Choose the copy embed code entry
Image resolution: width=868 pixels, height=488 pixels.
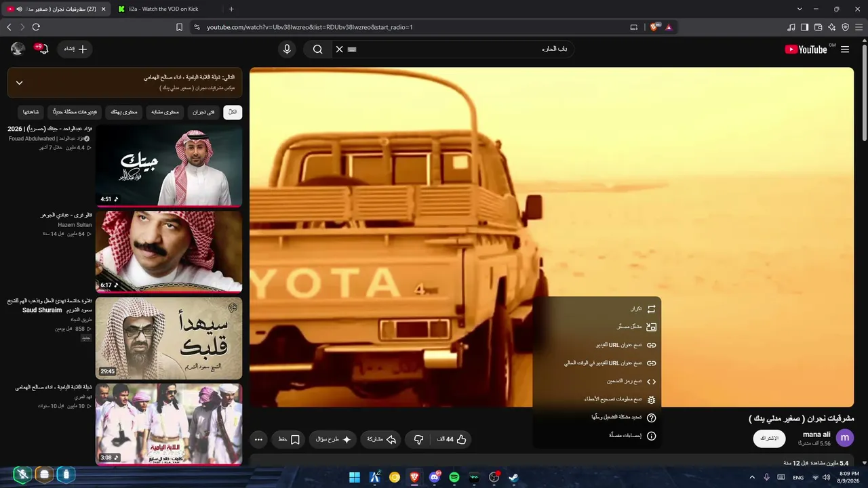[597, 382]
